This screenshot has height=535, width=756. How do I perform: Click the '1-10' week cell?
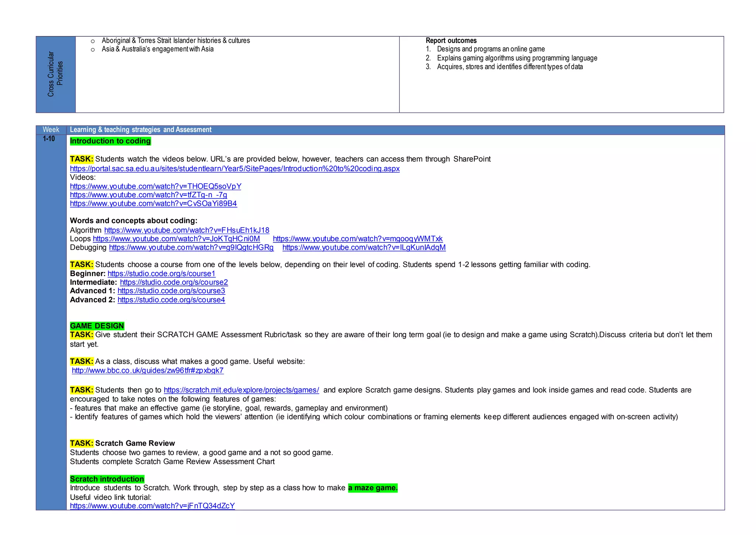point(49,139)
